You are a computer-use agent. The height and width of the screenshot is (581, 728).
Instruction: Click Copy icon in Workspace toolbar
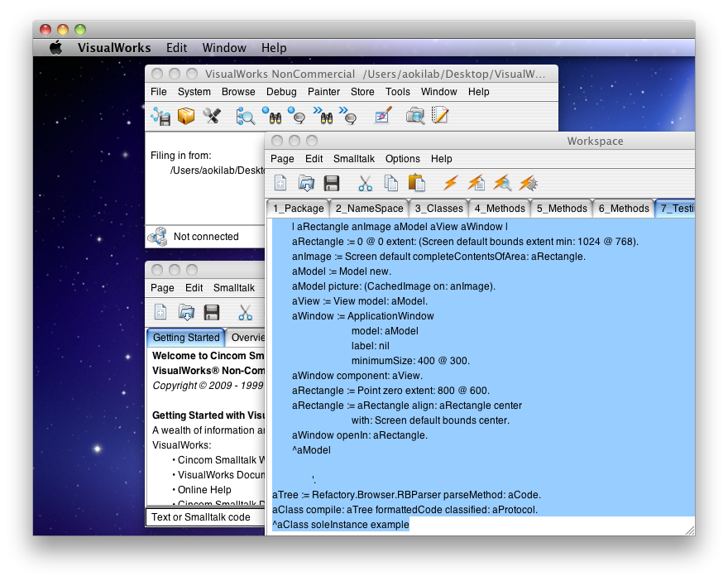(x=391, y=184)
